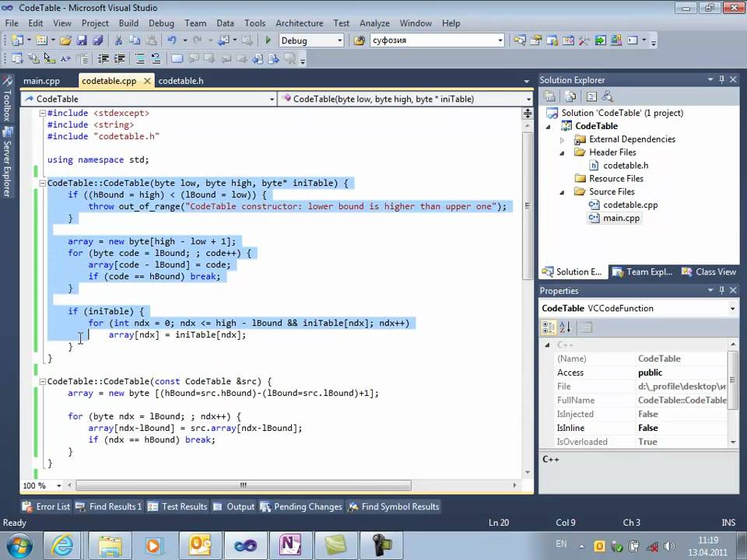Collapse the #include outlining block
747x560 pixels.
42,114
